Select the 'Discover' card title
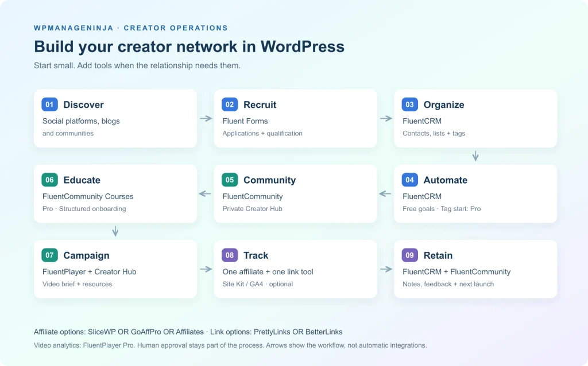 [x=83, y=104]
